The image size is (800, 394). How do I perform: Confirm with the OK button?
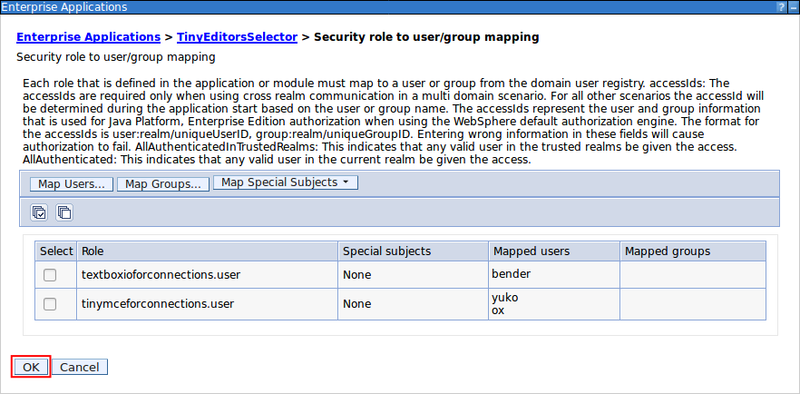31,367
